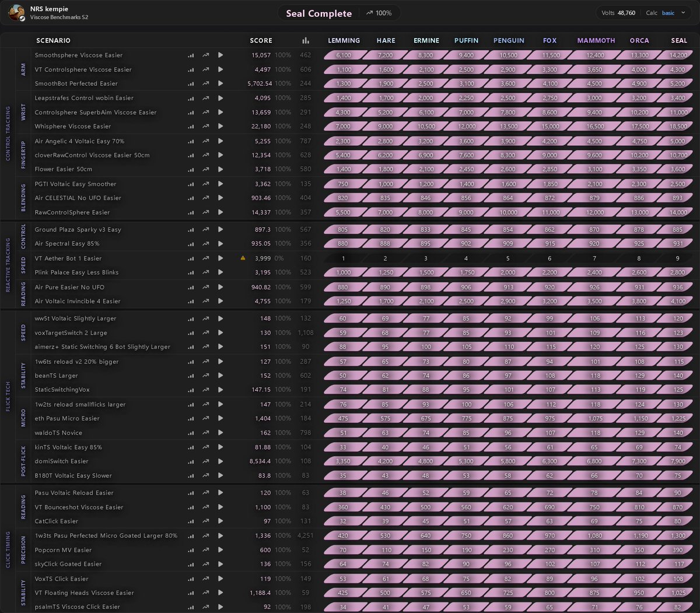The width and height of the screenshot is (700, 613).
Task: Click Fox threshold 15,000 bar for Whisphere
Action: point(549,127)
